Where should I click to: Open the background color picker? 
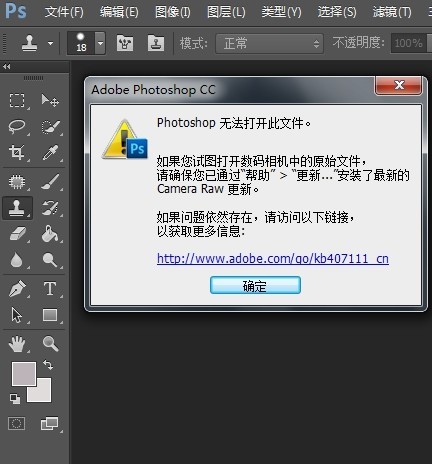[x=44, y=394]
